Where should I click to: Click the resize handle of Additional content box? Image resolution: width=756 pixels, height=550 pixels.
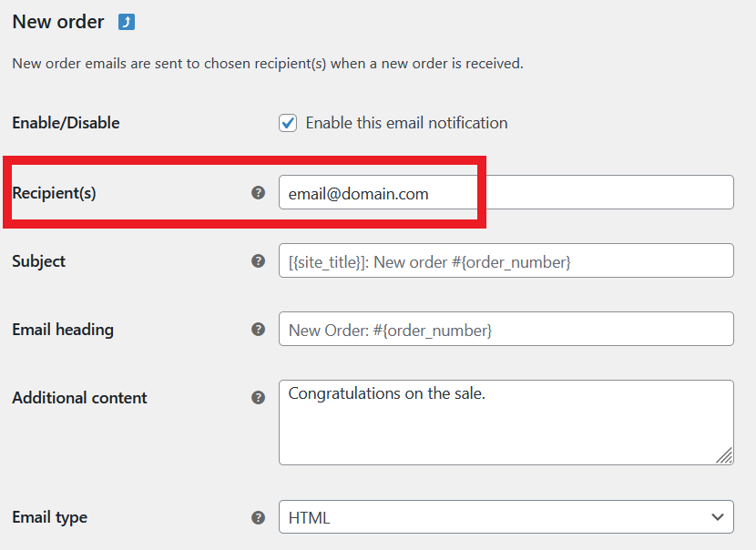(725, 456)
